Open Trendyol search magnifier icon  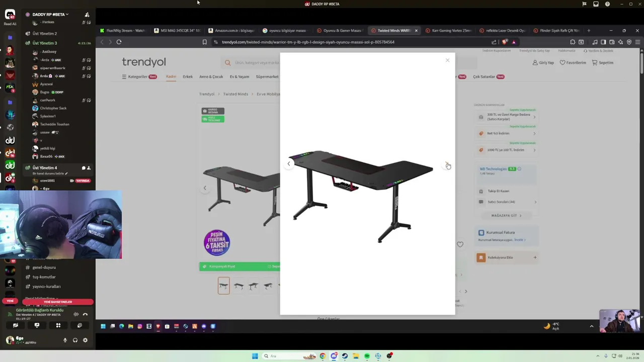click(x=227, y=63)
